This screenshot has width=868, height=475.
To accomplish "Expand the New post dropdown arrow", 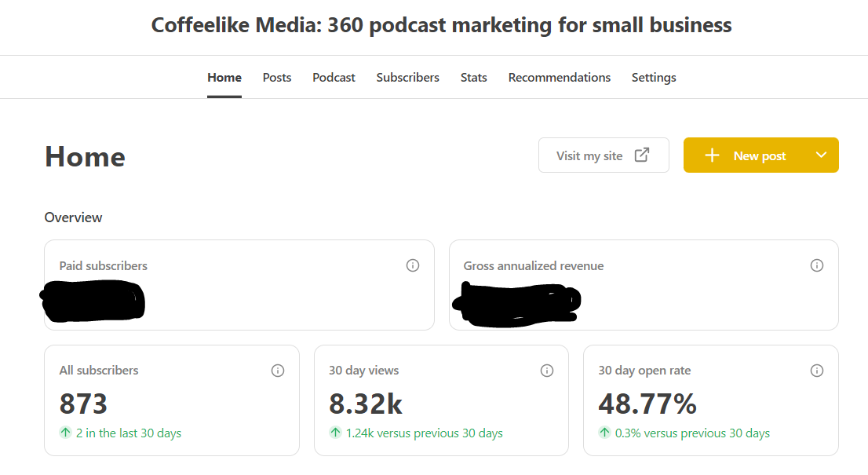I will pos(821,155).
